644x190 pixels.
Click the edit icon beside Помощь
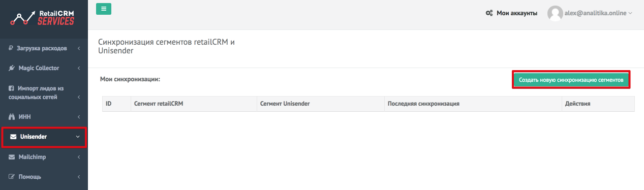[12, 177]
